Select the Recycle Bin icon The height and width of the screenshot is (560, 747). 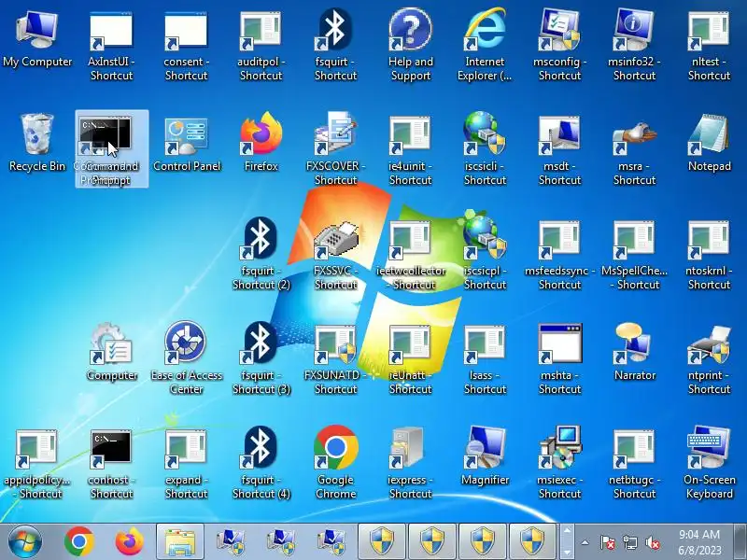point(37,143)
